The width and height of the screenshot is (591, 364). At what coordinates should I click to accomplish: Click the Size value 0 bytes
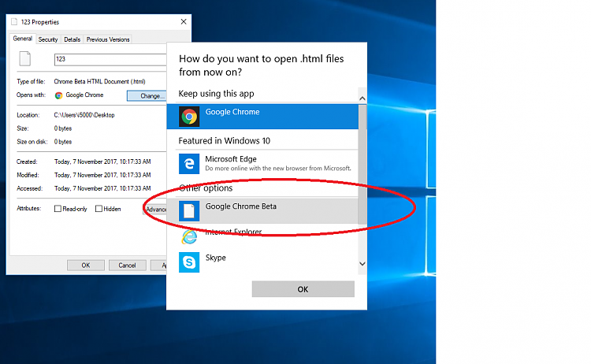point(62,128)
